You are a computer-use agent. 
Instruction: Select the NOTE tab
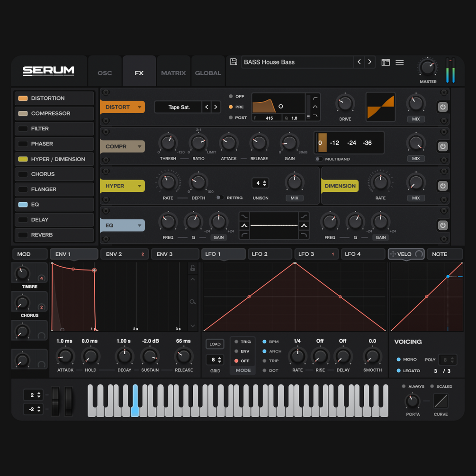click(x=445, y=254)
